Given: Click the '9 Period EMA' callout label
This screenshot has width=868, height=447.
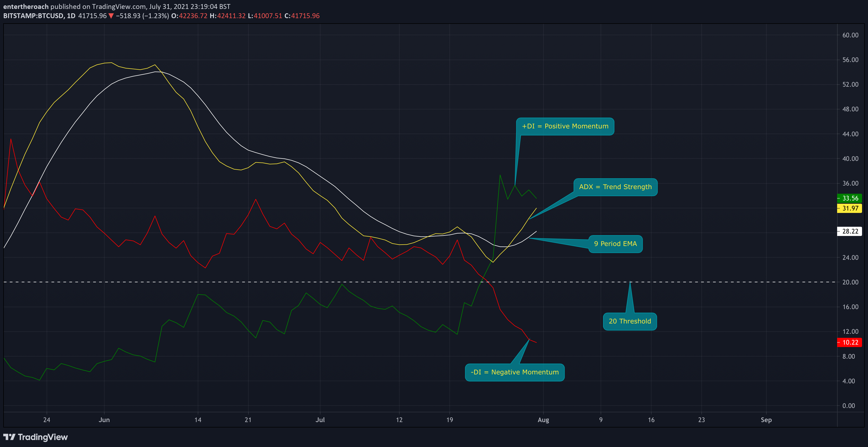Looking at the screenshot, I should (615, 244).
